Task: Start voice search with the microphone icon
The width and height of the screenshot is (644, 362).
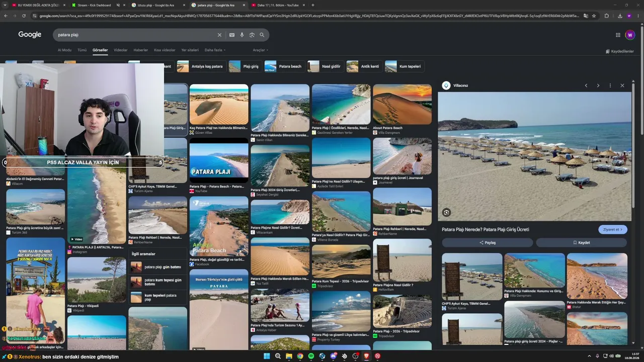Action: point(242,35)
